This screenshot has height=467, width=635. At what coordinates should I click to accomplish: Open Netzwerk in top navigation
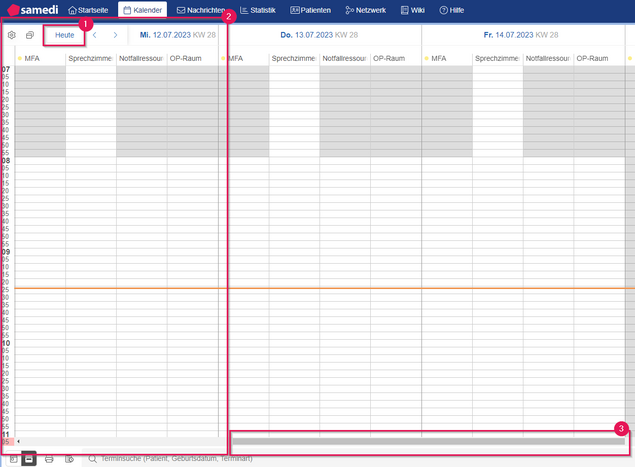click(x=366, y=10)
